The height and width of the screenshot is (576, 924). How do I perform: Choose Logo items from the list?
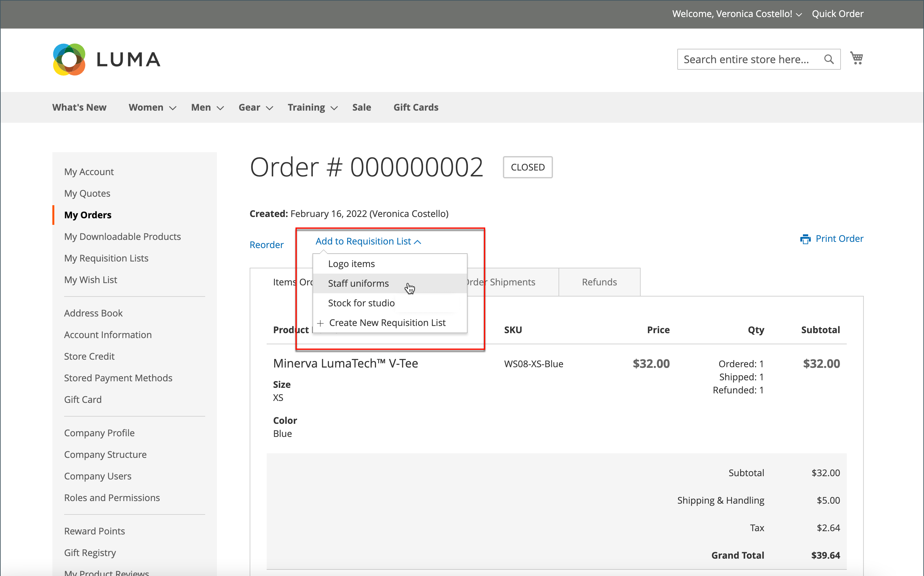tap(351, 264)
